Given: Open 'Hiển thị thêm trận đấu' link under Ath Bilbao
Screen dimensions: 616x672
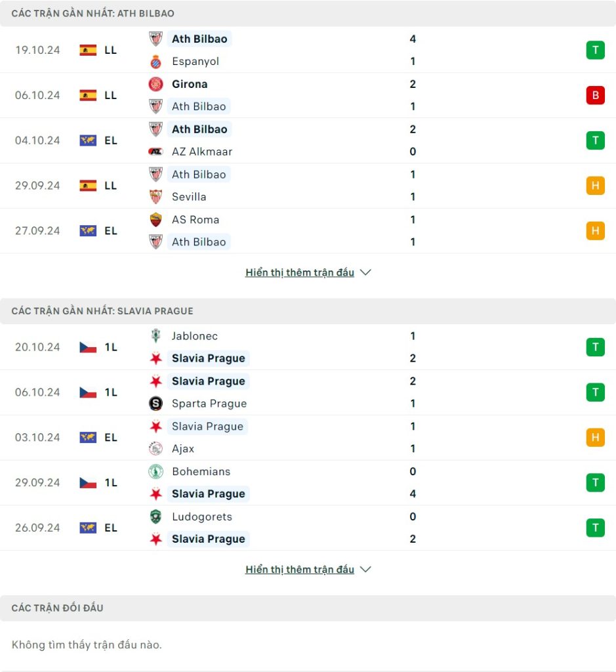Looking at the screenshot, I should click(299, 272).
